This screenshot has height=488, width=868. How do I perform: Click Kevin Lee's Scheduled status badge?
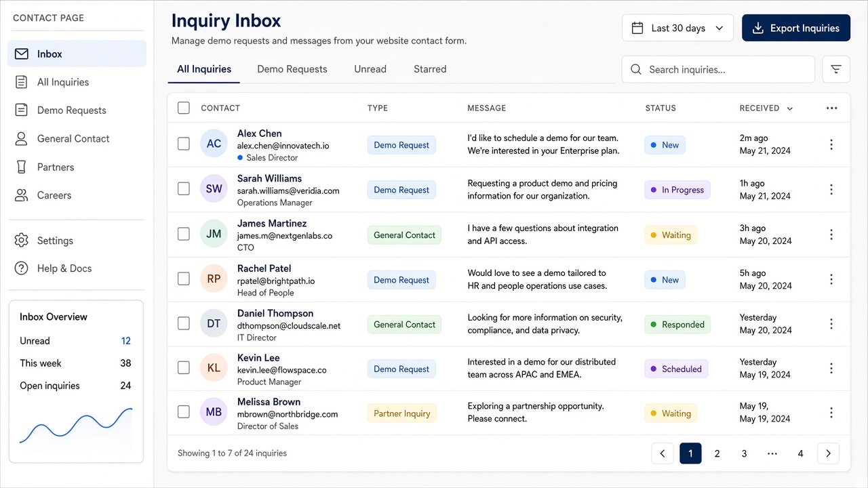click(x=676, y=369)
